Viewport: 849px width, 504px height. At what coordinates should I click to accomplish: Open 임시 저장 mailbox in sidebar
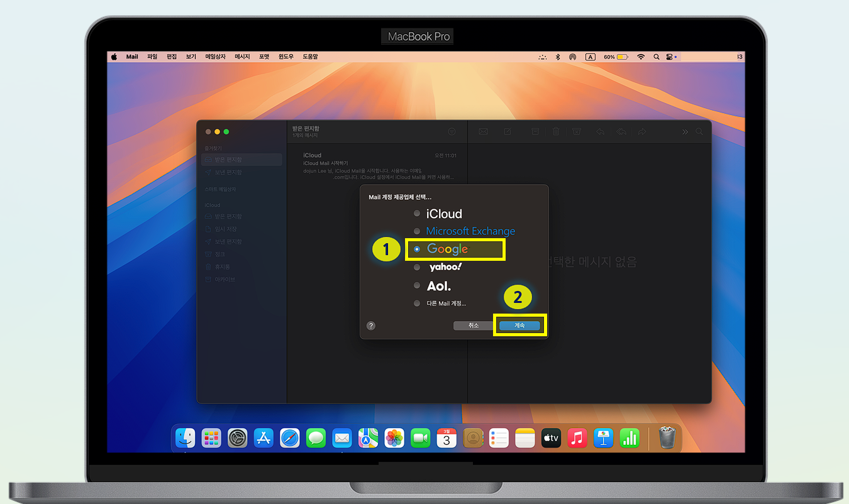point(241,229)
